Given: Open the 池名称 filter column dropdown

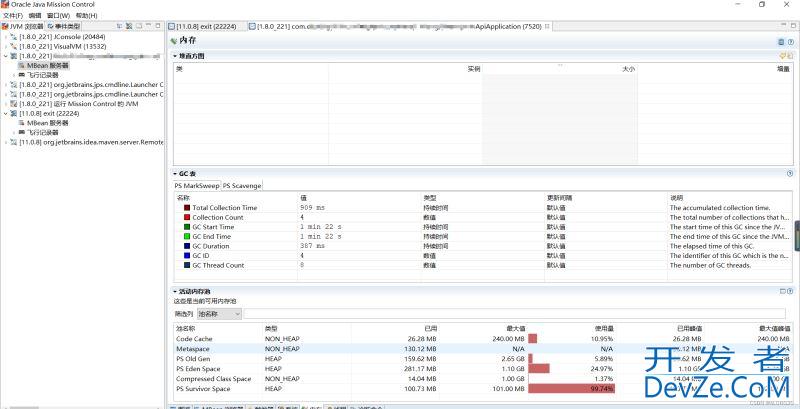Looking at the screenshot, I should (x=219, y=314).
